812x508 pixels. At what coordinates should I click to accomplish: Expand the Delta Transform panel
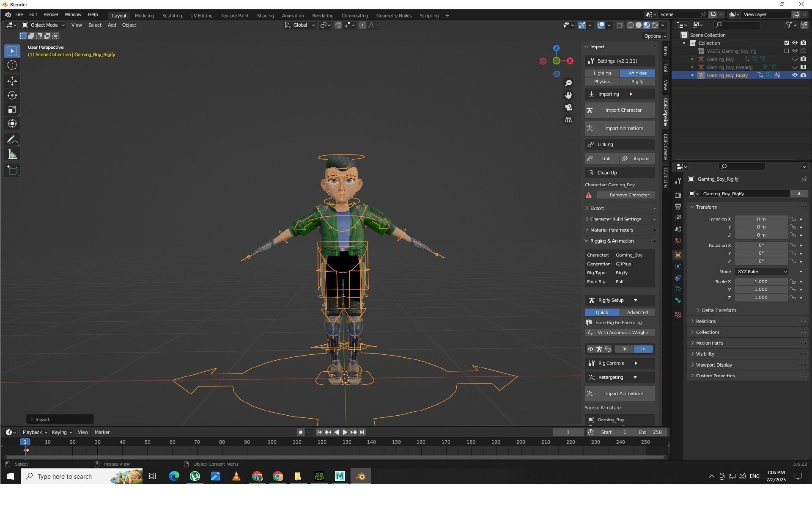[719, 311]
